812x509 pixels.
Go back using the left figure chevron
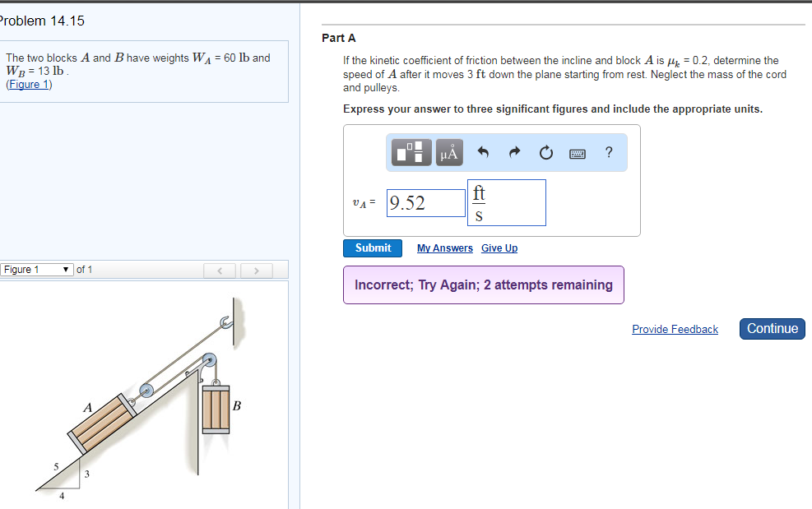click(220, 271)
